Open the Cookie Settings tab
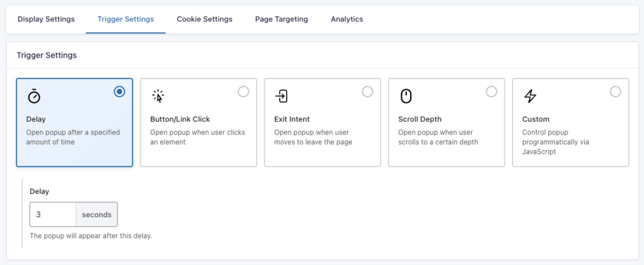This screenshot has width=644, height=265. 204,19
